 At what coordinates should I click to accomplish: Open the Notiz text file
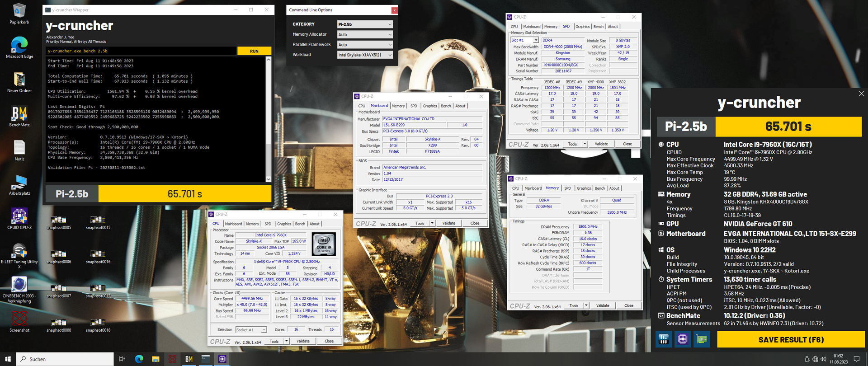tap(19, 150)
